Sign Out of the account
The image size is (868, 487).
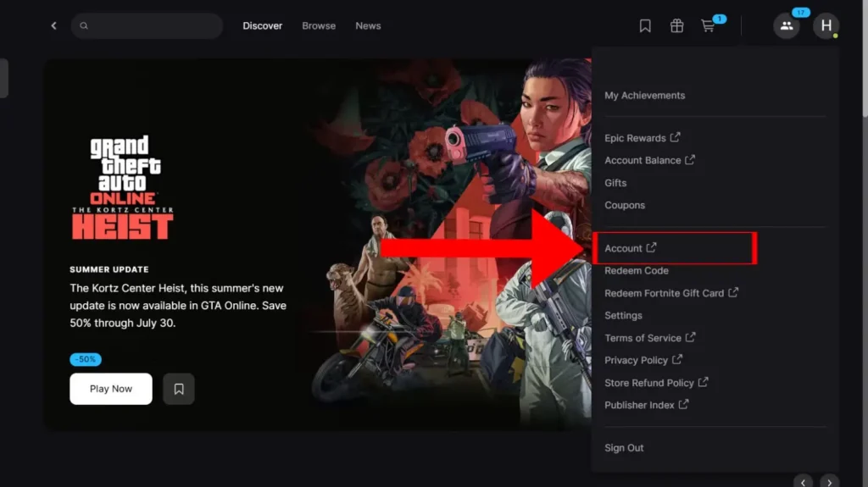[x=624, y=448]
